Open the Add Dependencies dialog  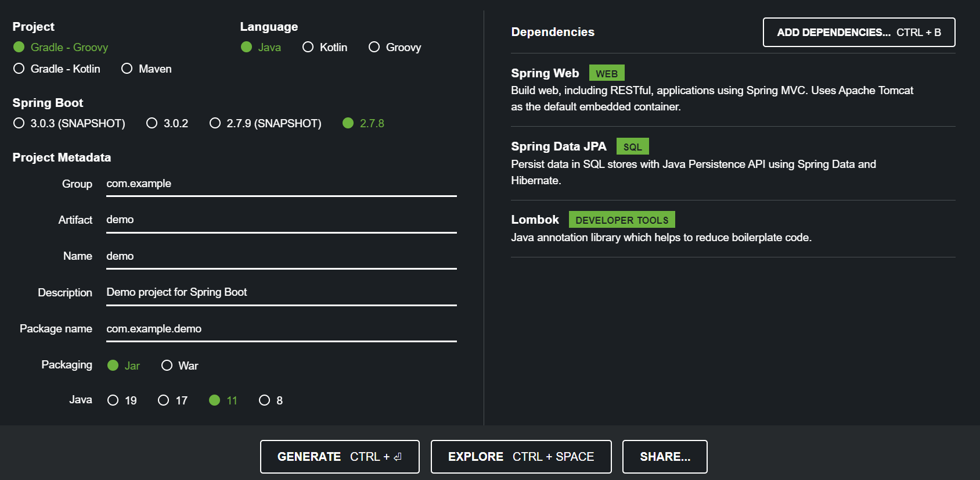tap(859, 33)
